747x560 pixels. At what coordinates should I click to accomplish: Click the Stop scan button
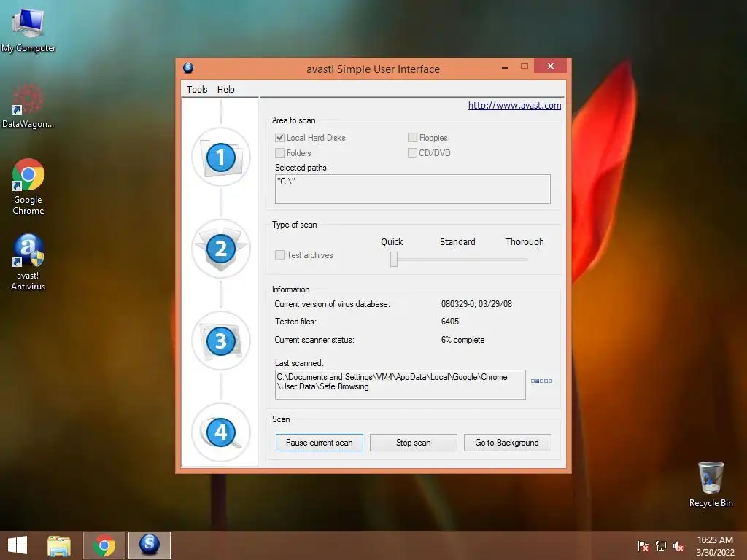414,443
